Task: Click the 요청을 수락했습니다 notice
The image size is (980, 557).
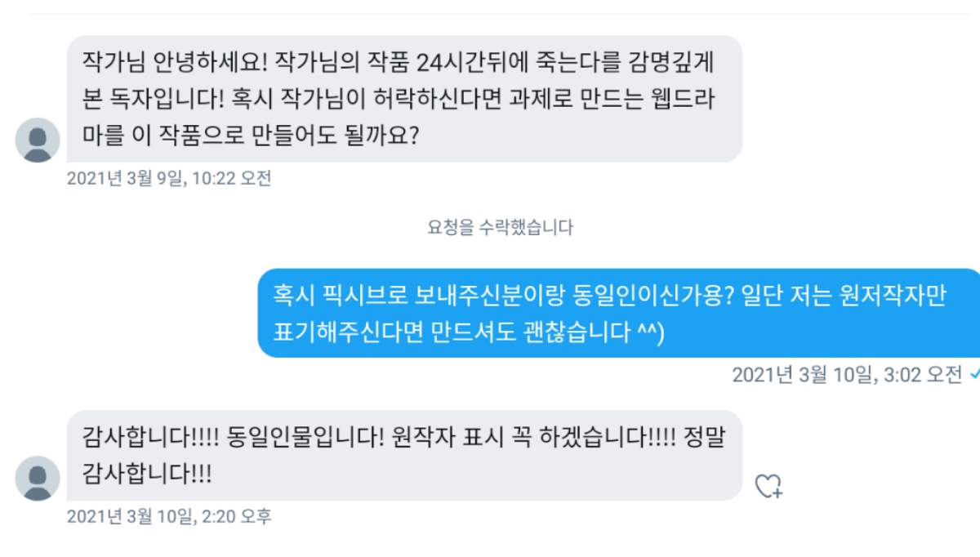Action: pos(501,228)
